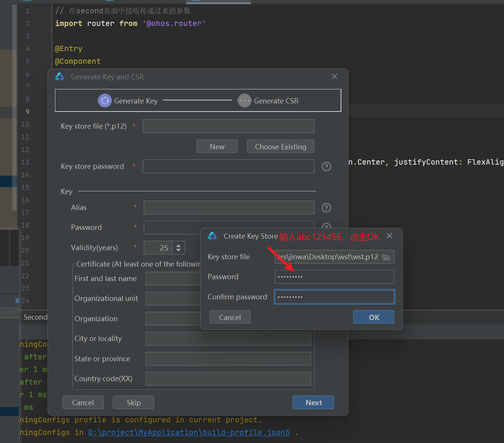Increase Validity years with up arrow

point(178,245)
